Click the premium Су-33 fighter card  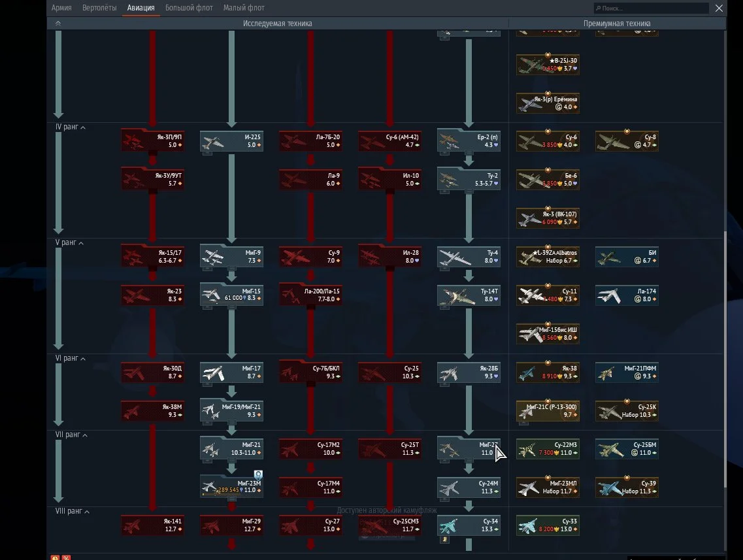point(548,525)
